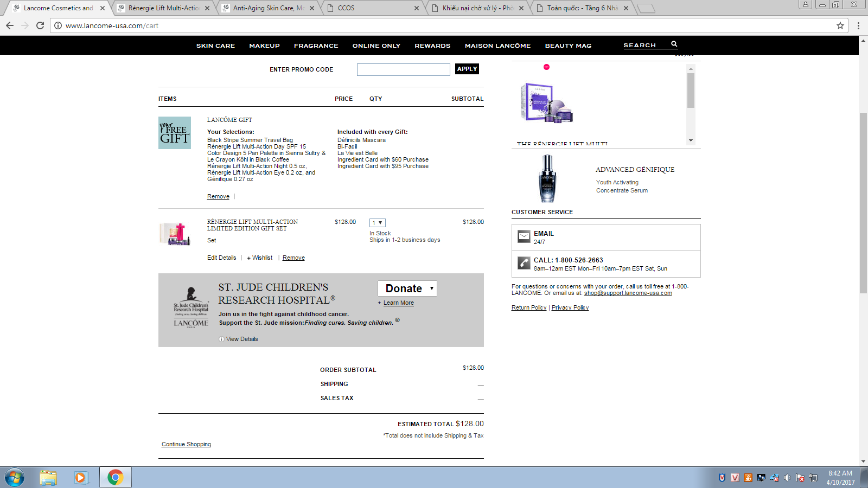Close the Lancome Cosmetics tab

[103, 8]
